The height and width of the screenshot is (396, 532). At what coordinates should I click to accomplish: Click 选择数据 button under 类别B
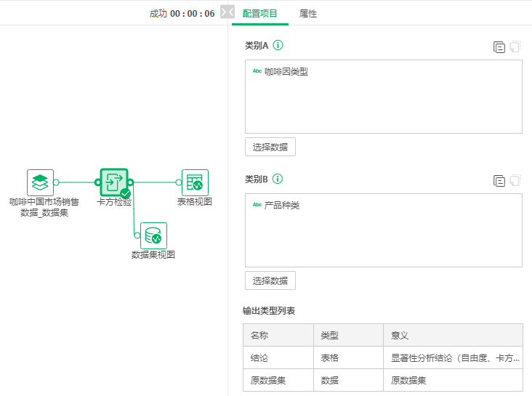(270, 280)
